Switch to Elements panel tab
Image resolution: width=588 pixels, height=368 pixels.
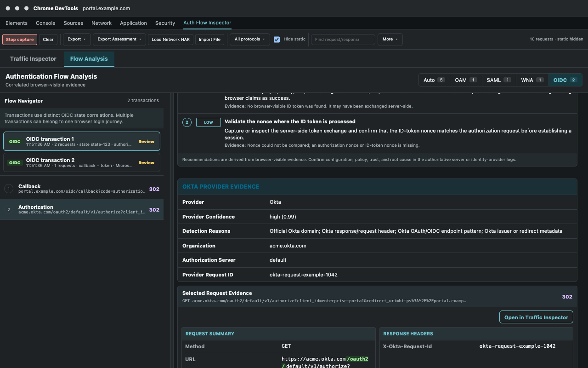click(x=17, y=23)
